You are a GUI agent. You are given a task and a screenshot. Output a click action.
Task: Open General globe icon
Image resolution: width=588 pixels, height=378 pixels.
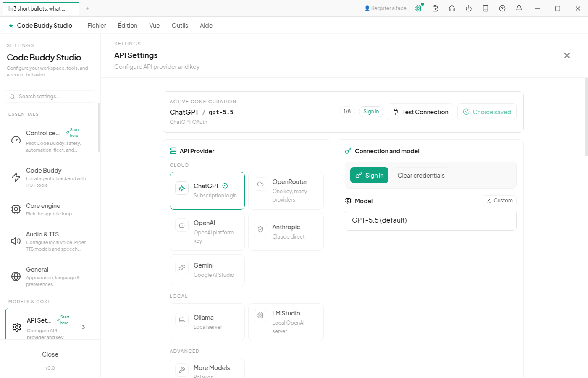[x=16, y=276]
